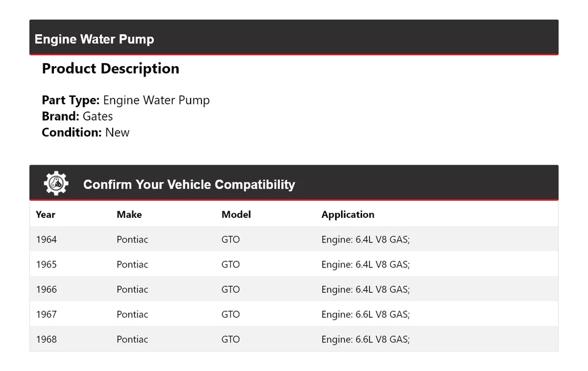The height and width of the screenshot is (371, 588).
Task: Select the 1965 year row cell
Action: (x=47, y=264)
